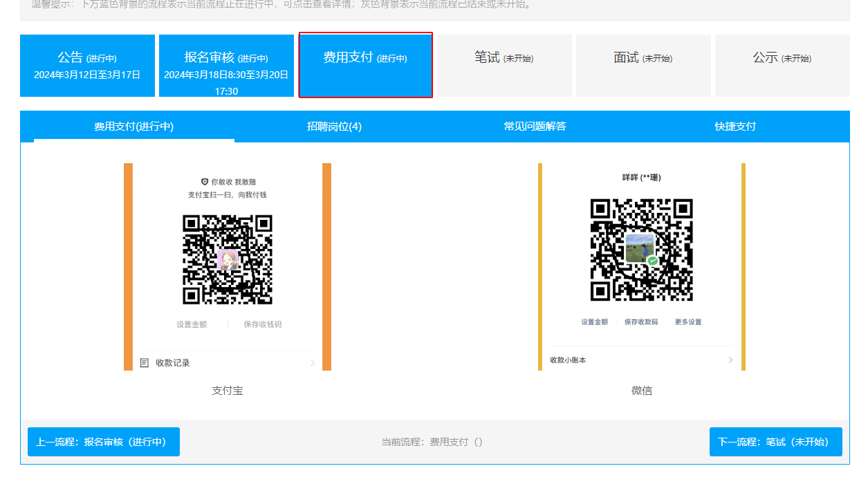Select the 费用支付 step tile
Screen dimensions: 868x484
(x=366, y=65)
